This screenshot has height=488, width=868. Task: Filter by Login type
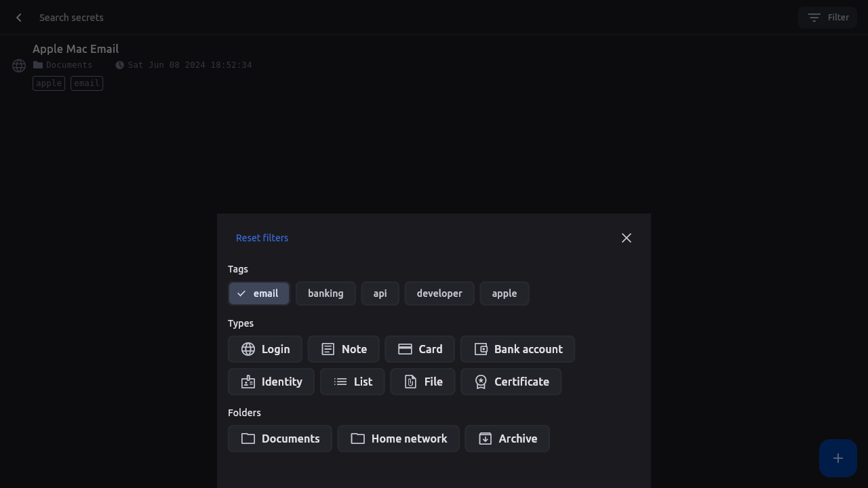click(265, 349)
